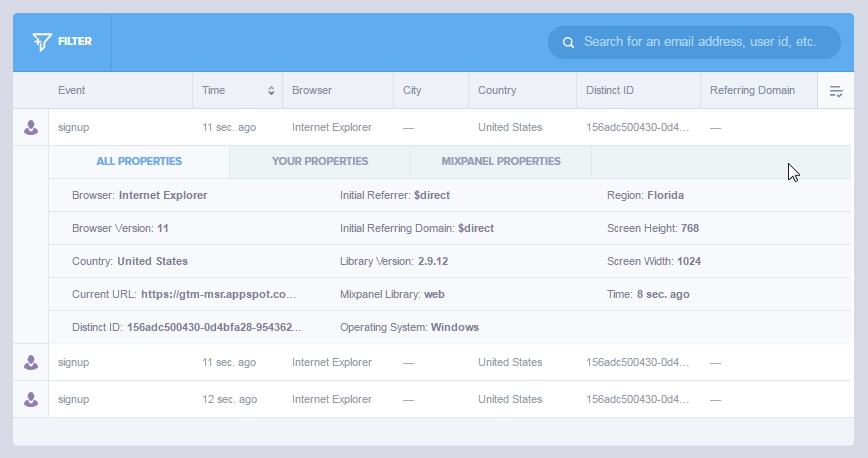Toggle the Time column sort arrows
The image size is (868, 458).
click(x=271, y=91)
